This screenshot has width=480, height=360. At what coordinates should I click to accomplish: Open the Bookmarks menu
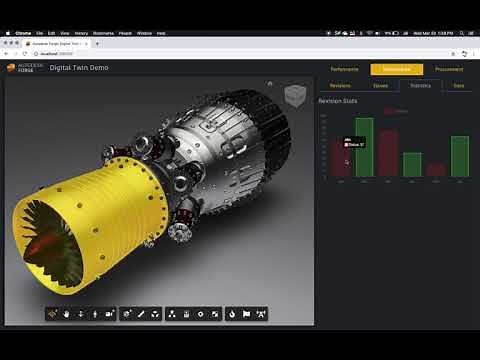(103, 33)
